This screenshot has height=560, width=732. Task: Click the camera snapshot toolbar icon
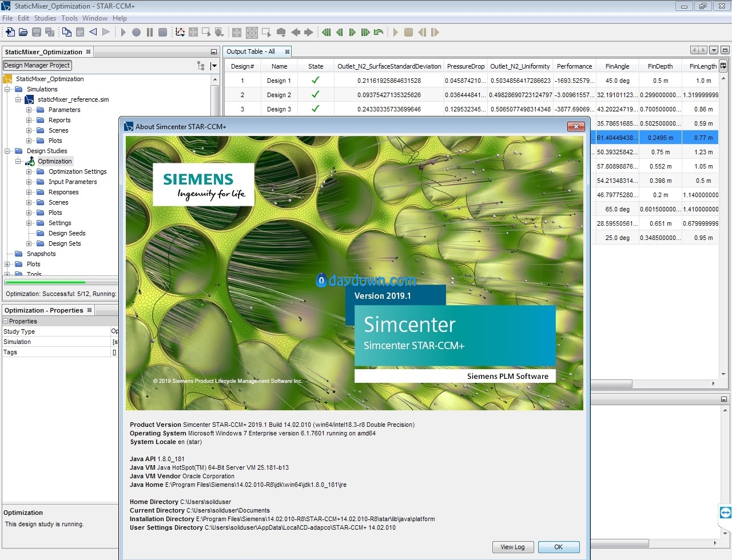click(x=281, y=32)
